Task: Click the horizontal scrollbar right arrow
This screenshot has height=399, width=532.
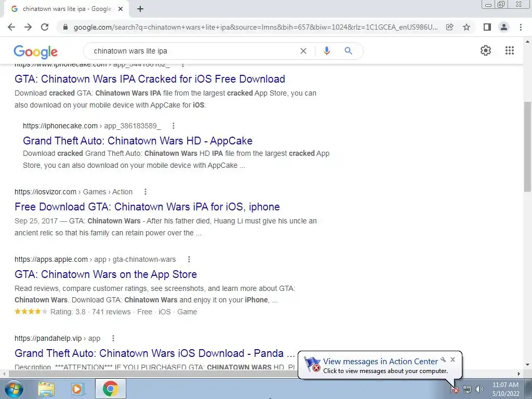Action: [x=519, y=374]
